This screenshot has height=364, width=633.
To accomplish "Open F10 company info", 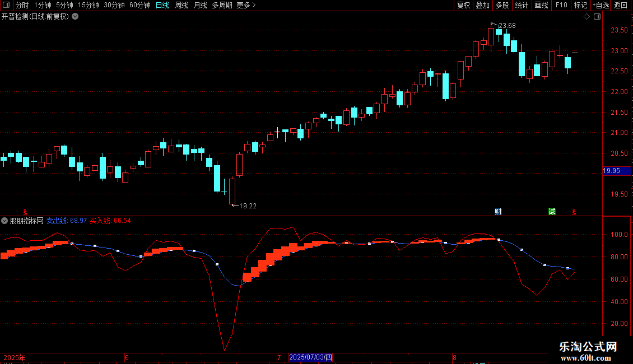I will (x=561, y=5).
